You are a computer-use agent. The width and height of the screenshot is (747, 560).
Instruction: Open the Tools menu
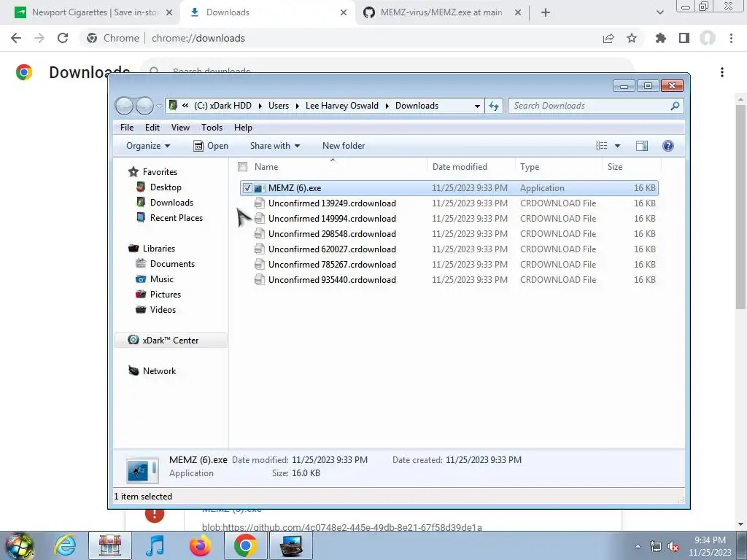click(212, 128)
